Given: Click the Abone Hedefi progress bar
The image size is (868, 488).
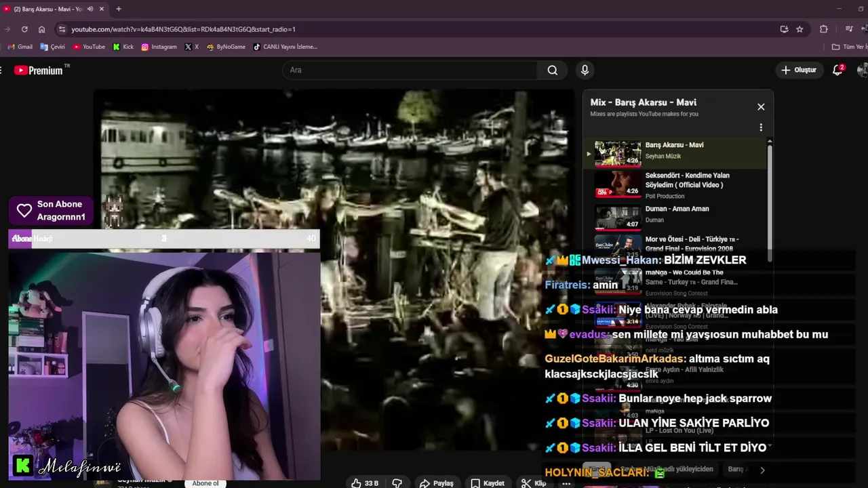Looking at the screenshot, I should (163, 239).
